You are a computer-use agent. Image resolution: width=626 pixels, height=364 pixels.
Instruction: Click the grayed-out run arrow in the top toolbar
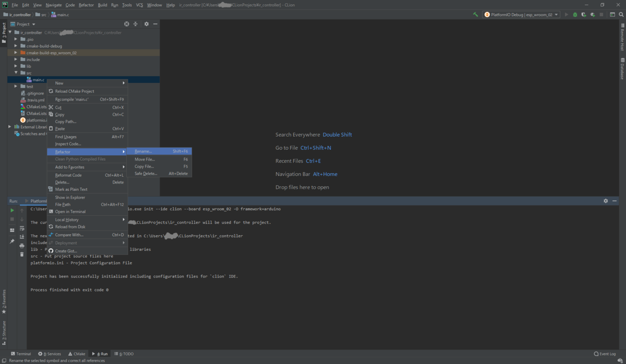[566, 15]
